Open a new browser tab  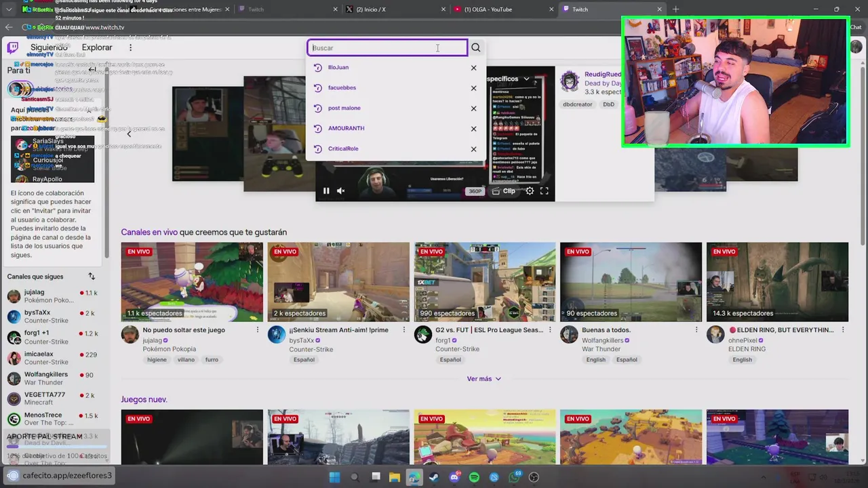pos(675,9)
